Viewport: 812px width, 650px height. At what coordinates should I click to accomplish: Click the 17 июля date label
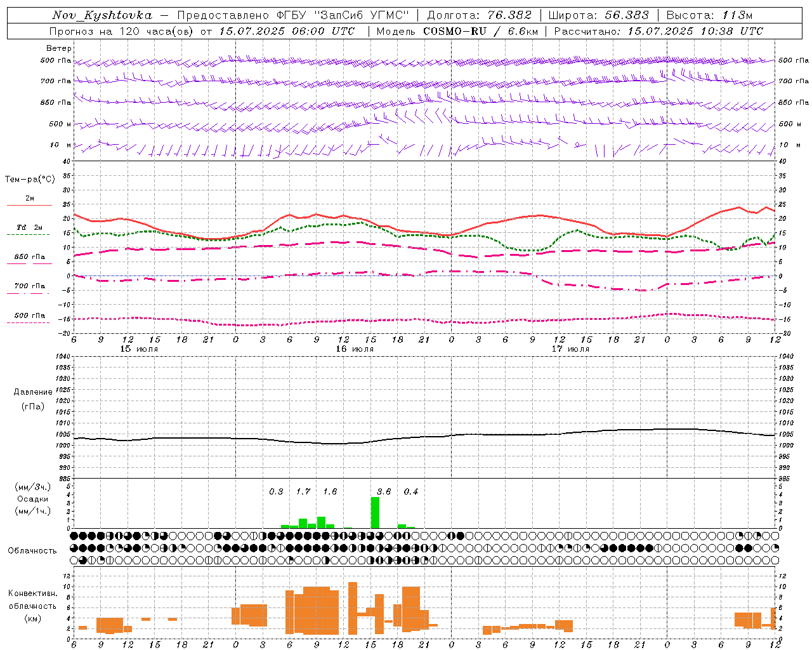pos(570,349)
